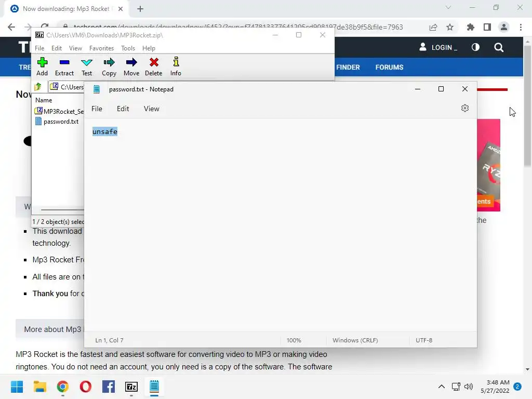Click the Chrome back arrow
Screen dimensions: 532x399
pos(11,27)
